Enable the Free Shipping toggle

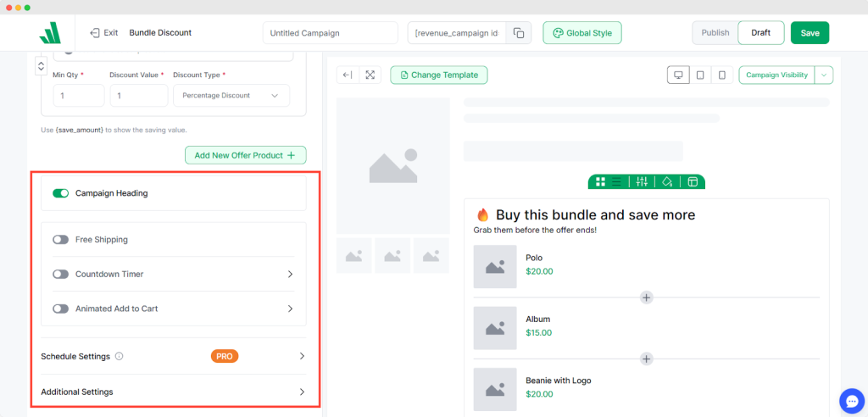(60, 240)
